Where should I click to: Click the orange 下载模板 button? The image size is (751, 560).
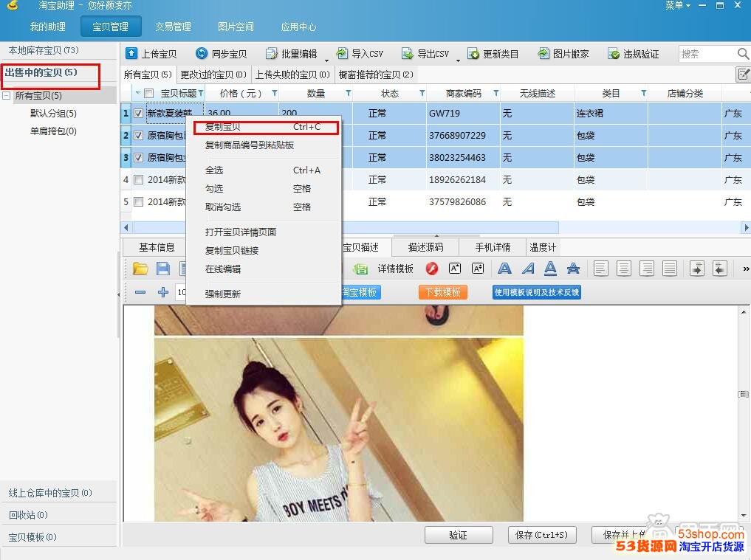coord(442,291)
